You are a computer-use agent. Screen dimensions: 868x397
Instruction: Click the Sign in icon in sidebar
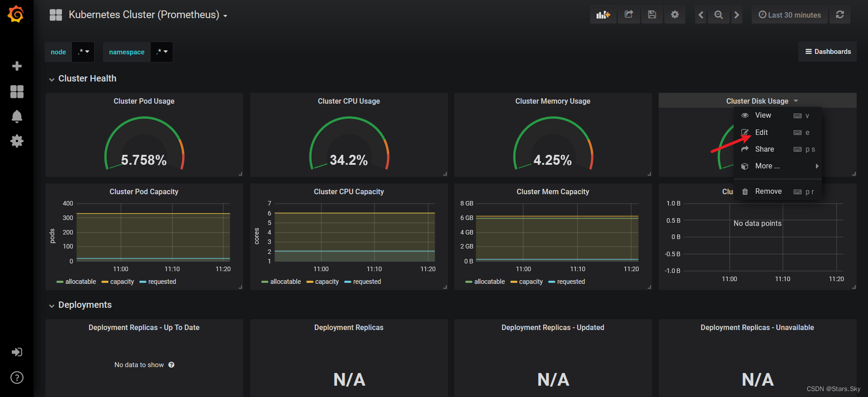[17, 352]
